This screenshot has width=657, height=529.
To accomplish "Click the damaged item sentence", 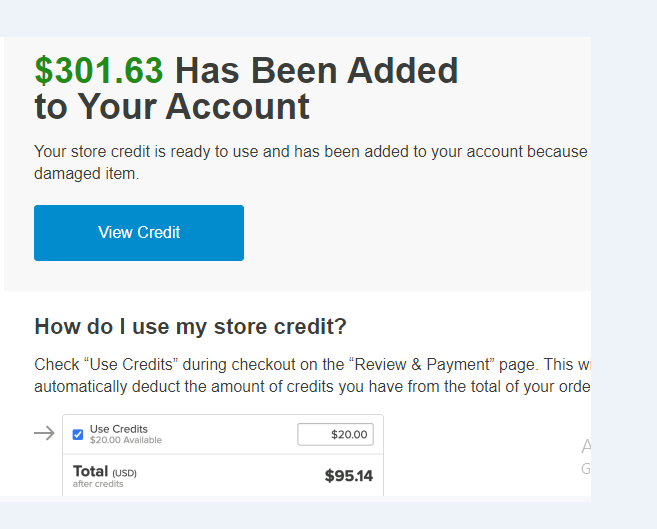I will [86, 173].
